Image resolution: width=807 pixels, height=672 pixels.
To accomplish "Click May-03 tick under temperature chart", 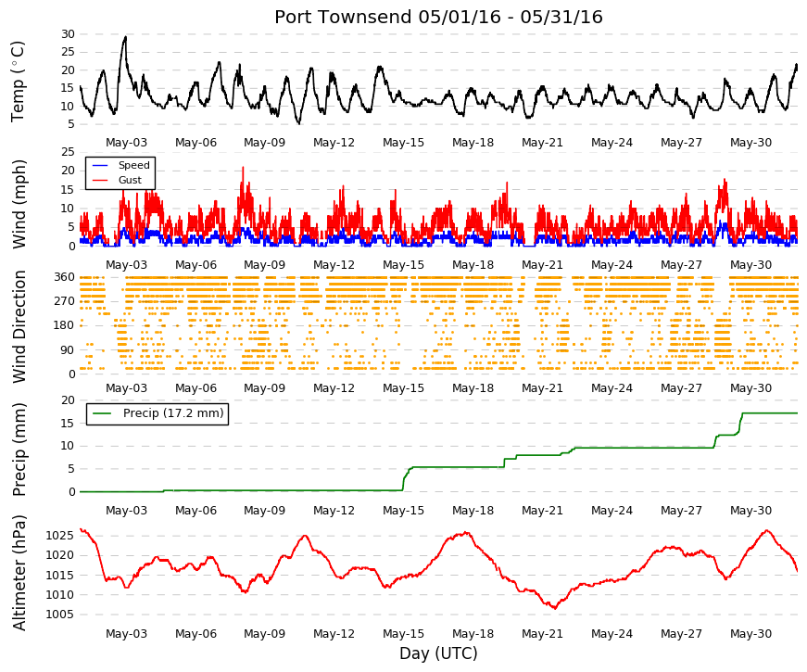I will pyautogui.click(x=126, y=143).
